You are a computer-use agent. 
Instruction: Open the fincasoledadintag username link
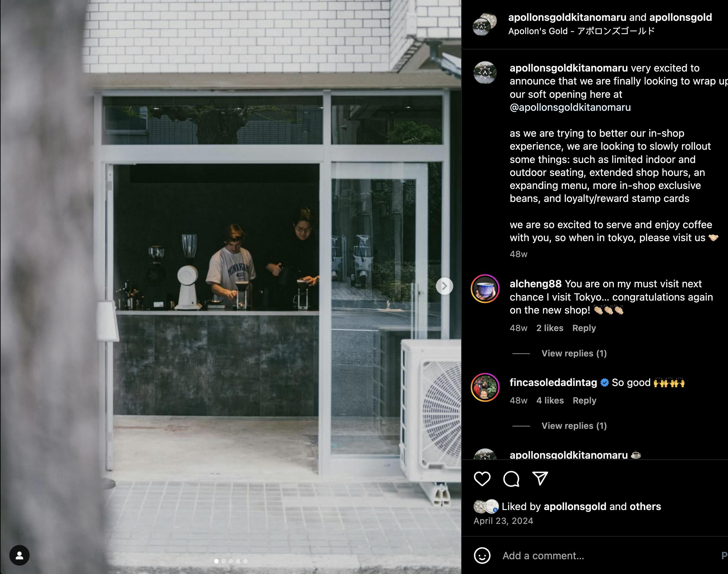(x=553, y=382)
